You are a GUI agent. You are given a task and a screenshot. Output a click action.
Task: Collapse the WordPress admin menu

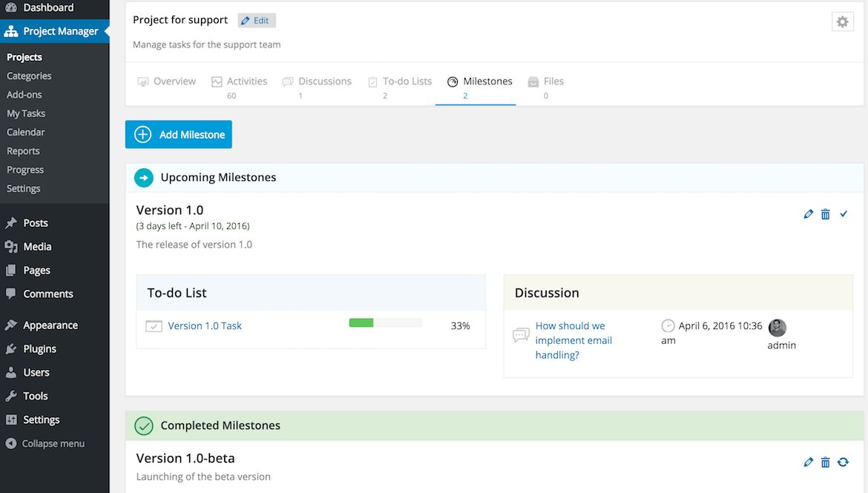pyautogui.click(x=45, y=443)
